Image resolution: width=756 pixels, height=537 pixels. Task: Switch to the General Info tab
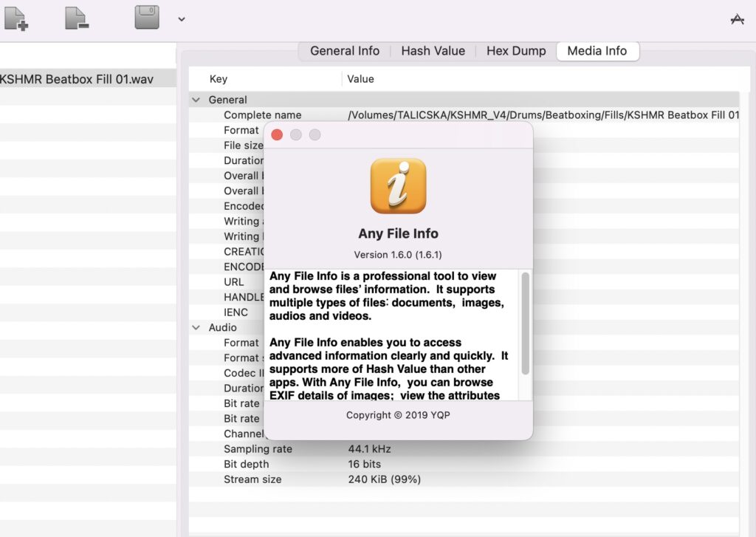tap(345, 51)
